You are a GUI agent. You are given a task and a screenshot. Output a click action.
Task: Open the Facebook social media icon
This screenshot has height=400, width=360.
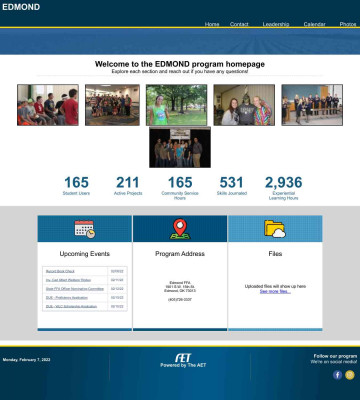click(337, 375)
